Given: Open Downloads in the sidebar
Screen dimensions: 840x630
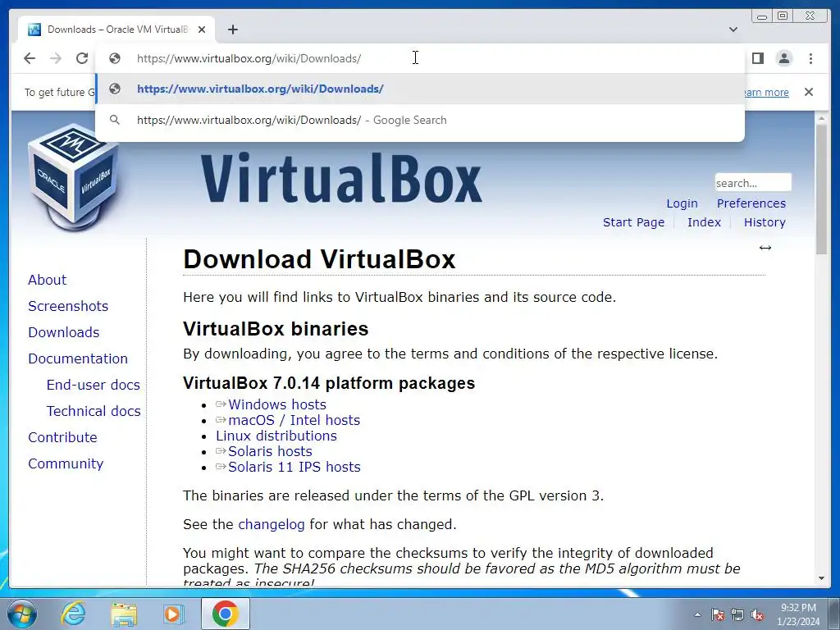Looking at the screenshot, I should click(64, 332).
